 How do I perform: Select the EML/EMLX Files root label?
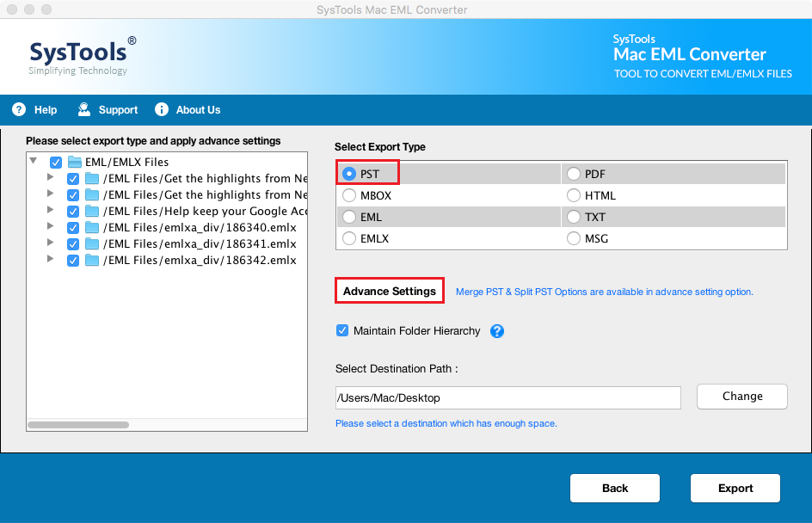click(127, 162)
